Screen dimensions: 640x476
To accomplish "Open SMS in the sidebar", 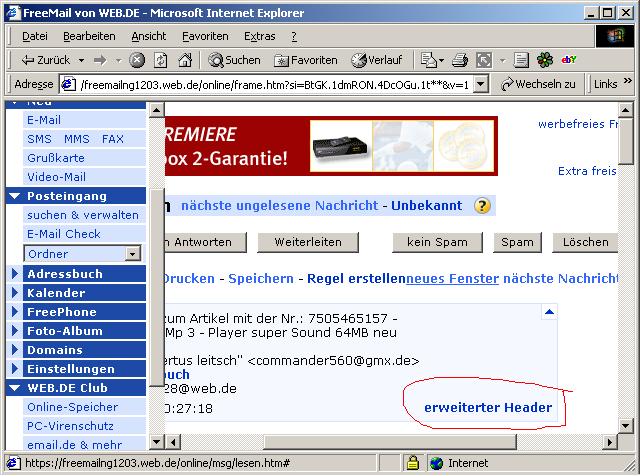I will [x=39, y=139].
